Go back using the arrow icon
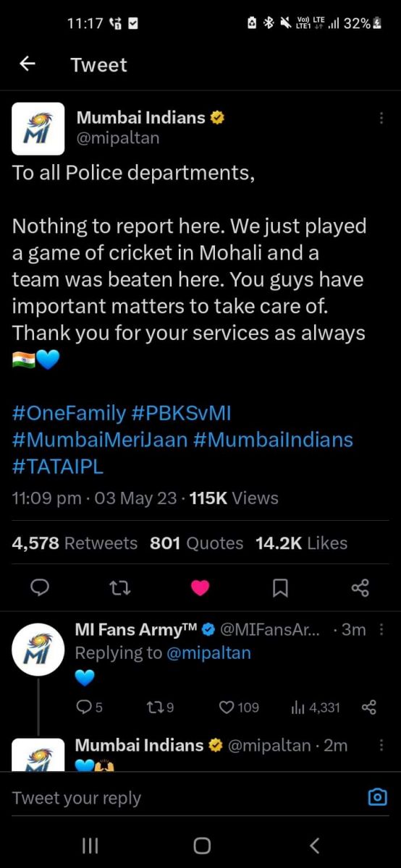The height and width of the screenshot is (868, 401). tap(28, 64)
